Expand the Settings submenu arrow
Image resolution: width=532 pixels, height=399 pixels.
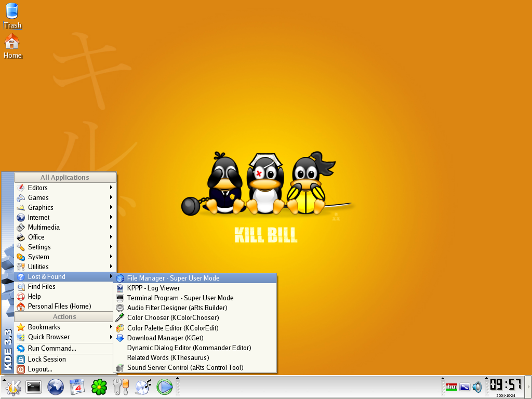(x=111, y=246)
